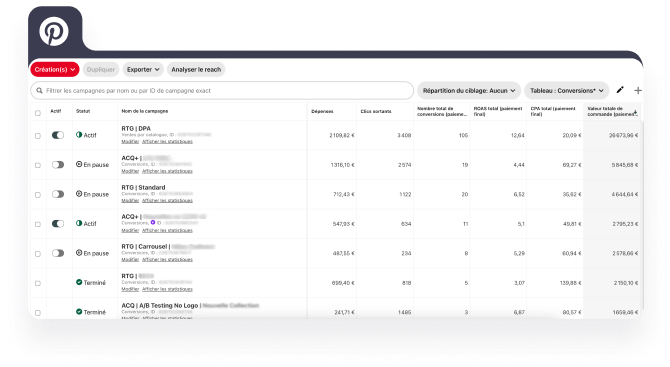This screenshot has width=670, height=367.
Task: Click Statut column header
Action: pyautogui.click(x=83, y=111)
